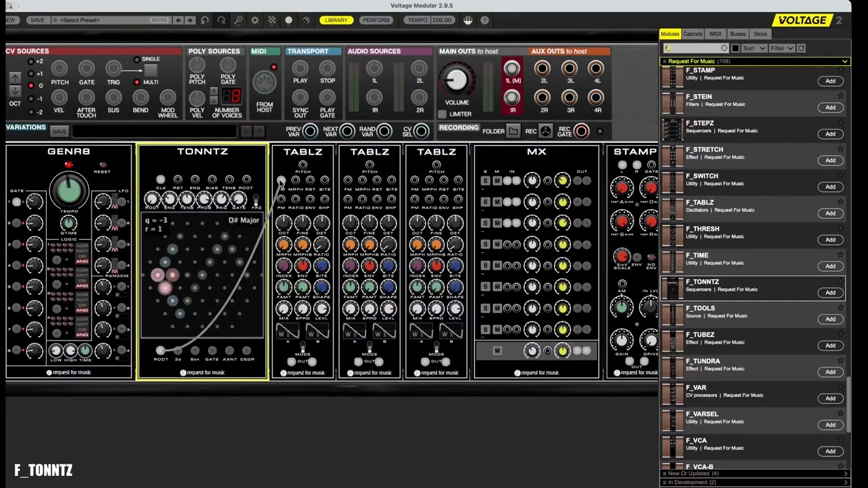Open the recording FOLDER icon
The height and width of the screenshot is (488, 868).
(x=513, y=131)
